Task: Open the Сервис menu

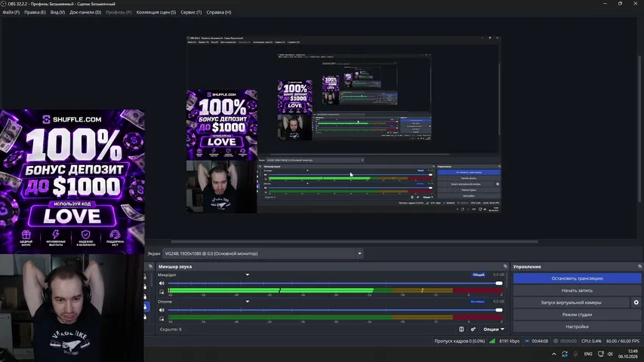Action: 191,12
